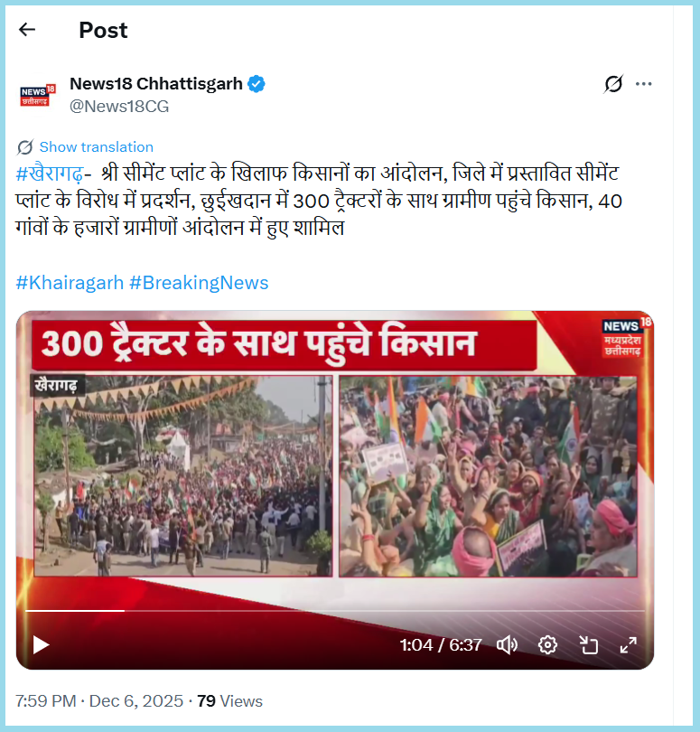This screenshot has width=700, height=732.
Task: Mute the video sound
Action: [508, 645]
